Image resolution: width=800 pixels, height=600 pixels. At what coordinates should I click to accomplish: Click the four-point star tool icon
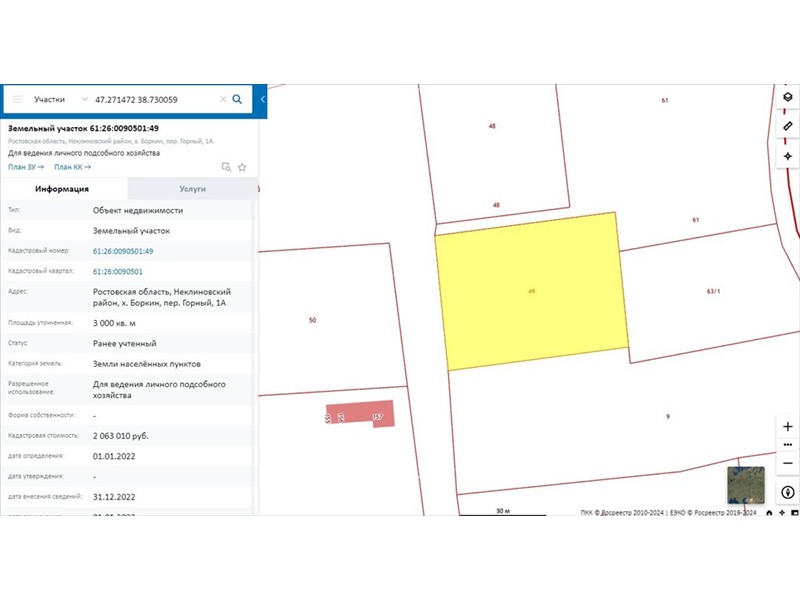click(787, 156)
